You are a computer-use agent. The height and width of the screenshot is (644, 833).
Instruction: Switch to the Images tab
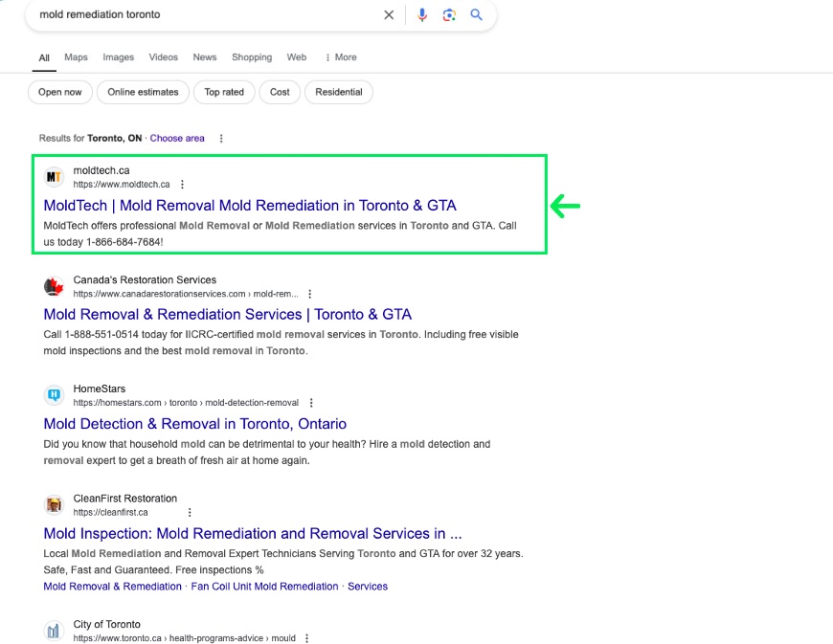tap(119, 57)
